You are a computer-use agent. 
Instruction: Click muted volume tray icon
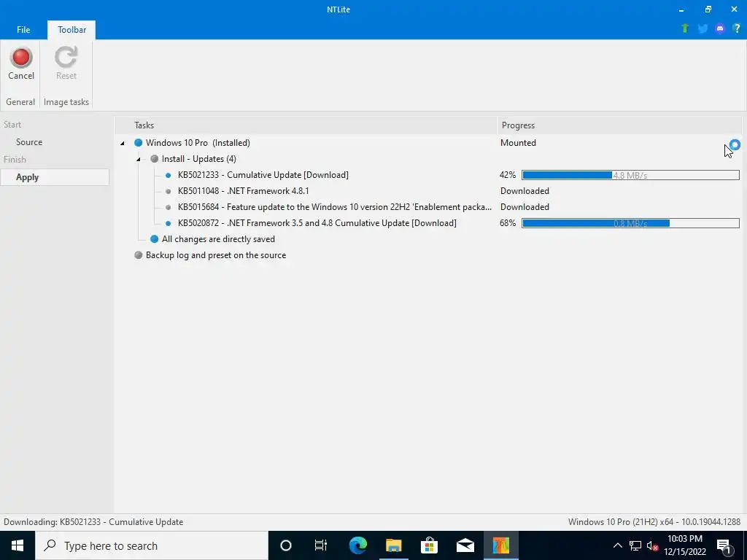pos(652,545)
